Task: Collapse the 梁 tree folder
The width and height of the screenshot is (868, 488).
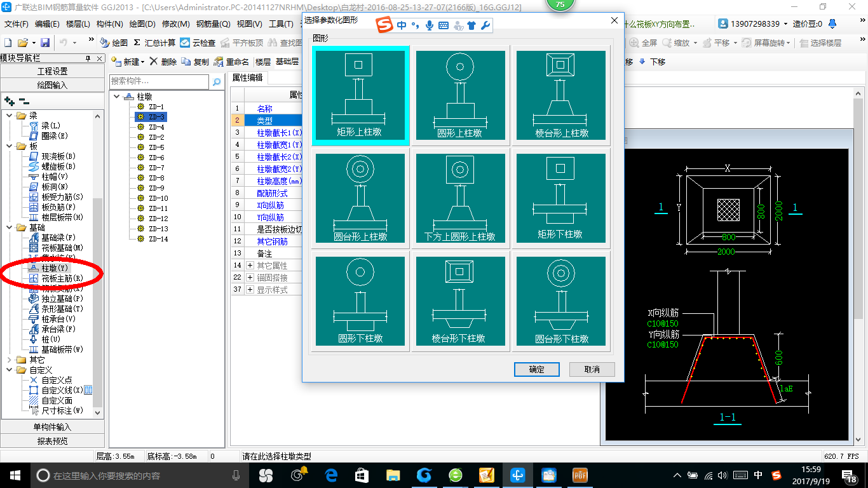Action: 9,116
